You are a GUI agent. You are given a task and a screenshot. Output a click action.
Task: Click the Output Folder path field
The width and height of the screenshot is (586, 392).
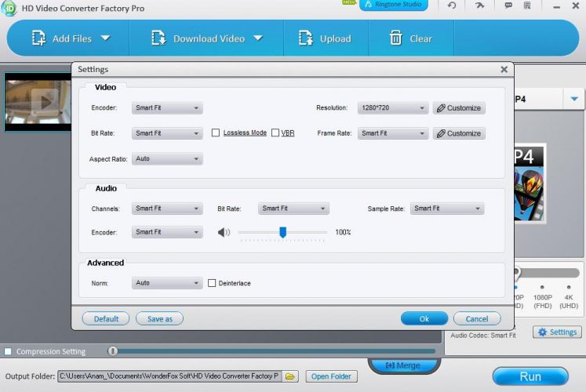[x=170, y=376]
